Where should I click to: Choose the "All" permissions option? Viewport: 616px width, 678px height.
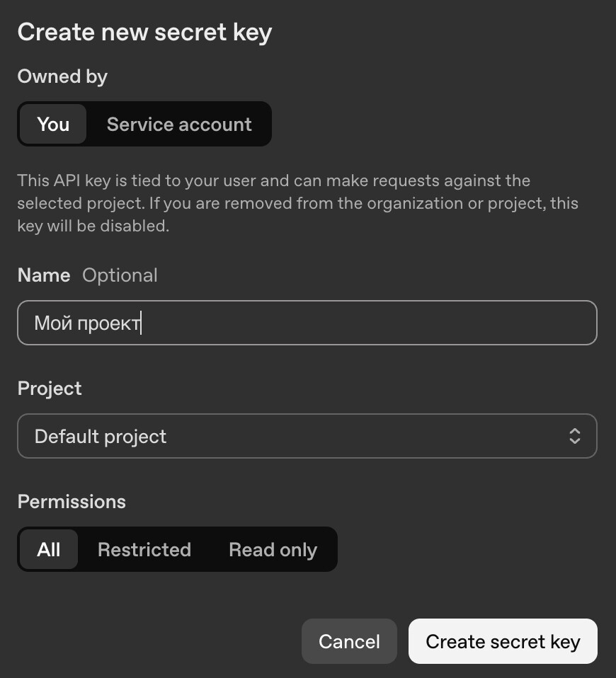point(49,550)
